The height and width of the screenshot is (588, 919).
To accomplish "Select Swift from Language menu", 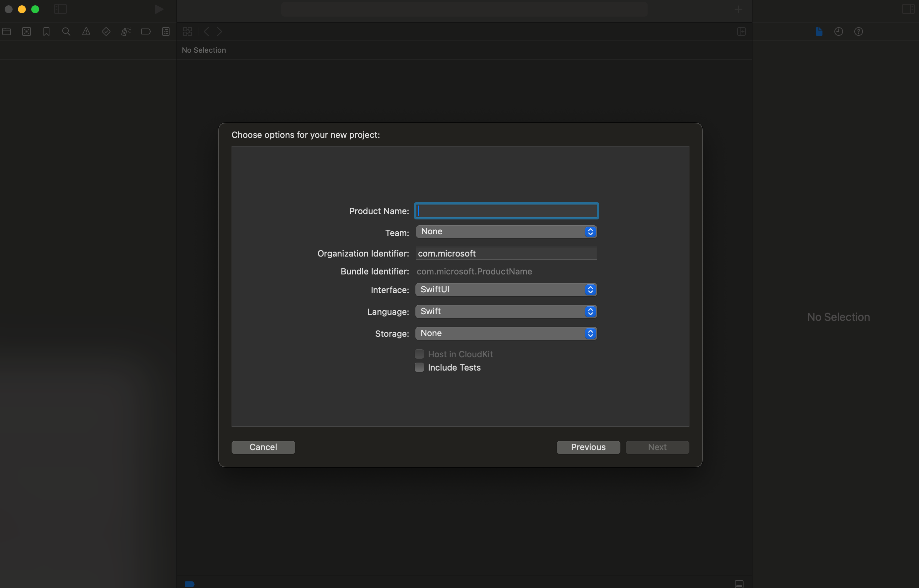I will pos(505,312).
